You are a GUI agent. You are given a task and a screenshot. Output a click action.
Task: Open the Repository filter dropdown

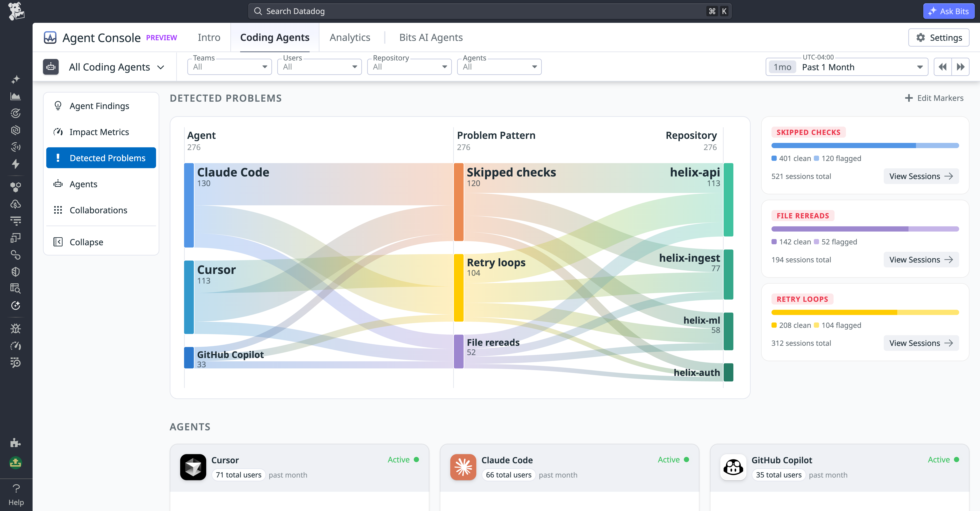point(409,67)
